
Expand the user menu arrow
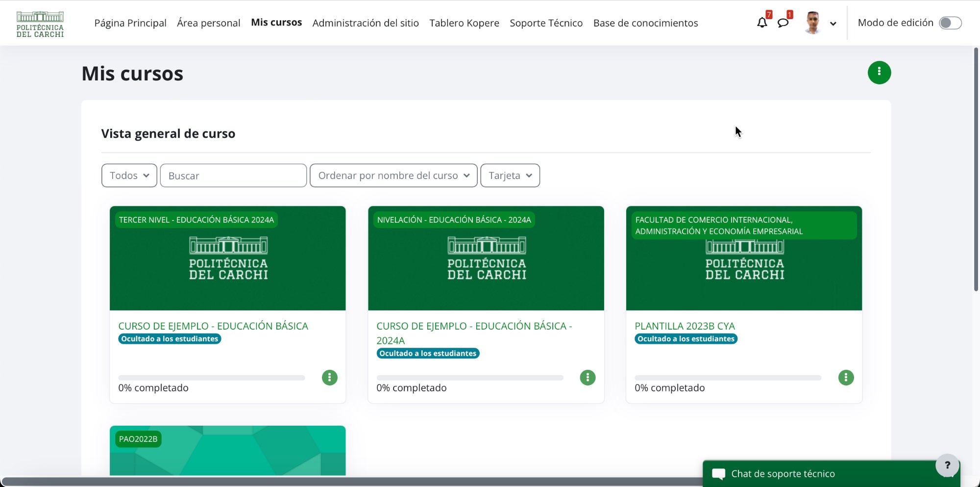pyautogui.click(x=833, y=24)
